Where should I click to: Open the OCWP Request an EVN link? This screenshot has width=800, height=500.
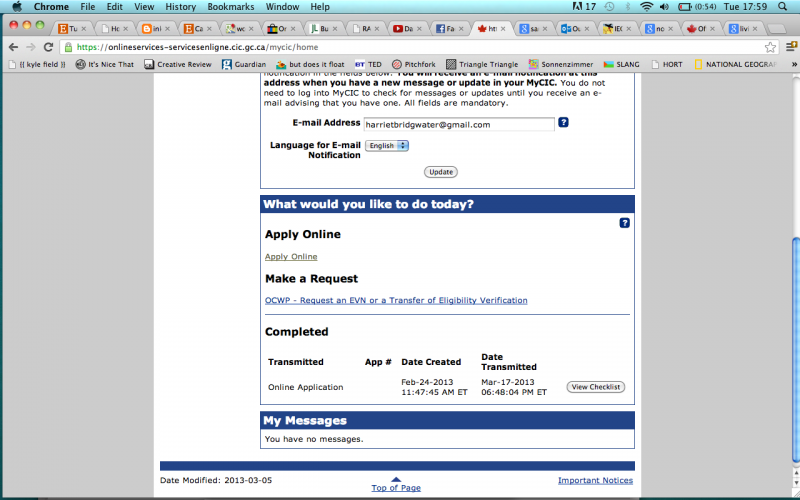coord(396,300)
